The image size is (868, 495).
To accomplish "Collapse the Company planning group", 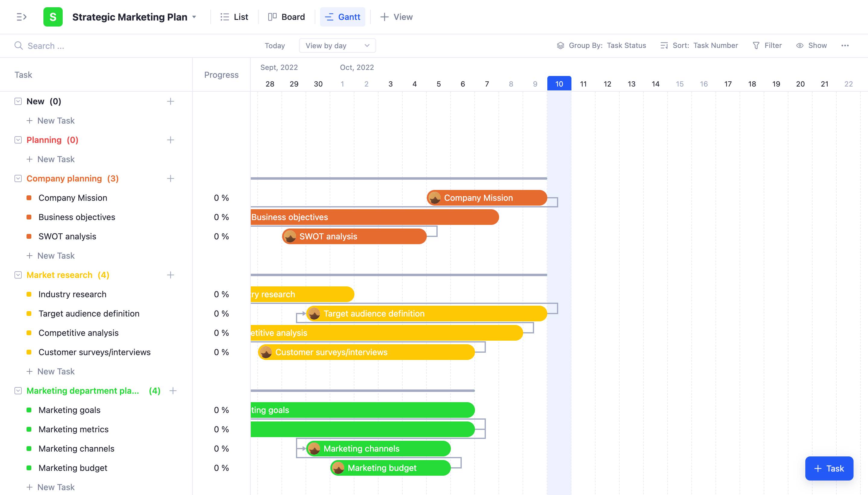I will (18, 178).
